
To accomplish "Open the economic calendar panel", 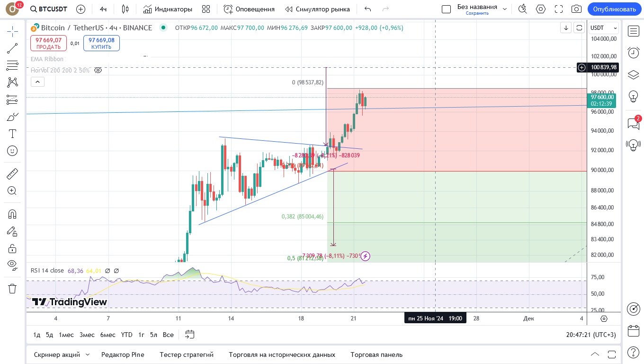I will click(x=634, y=330).
